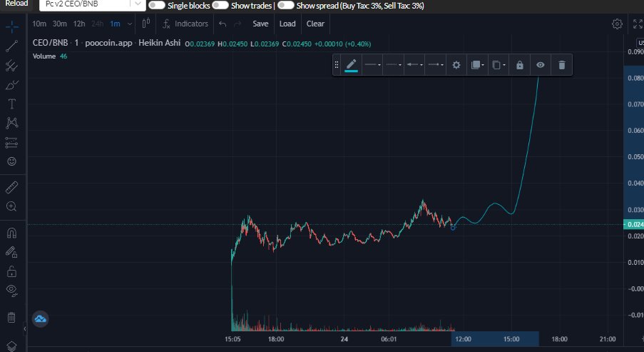Select the blue anchor point of drawing

(453, 228)
